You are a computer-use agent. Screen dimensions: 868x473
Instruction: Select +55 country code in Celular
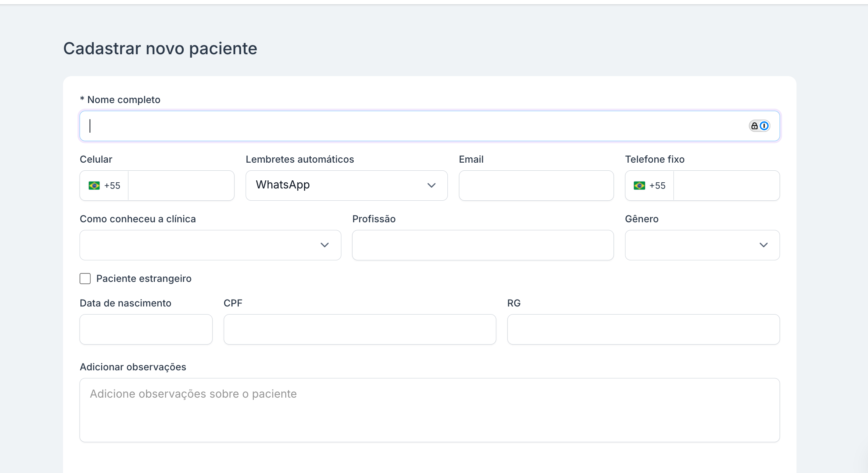coord(112,186)
